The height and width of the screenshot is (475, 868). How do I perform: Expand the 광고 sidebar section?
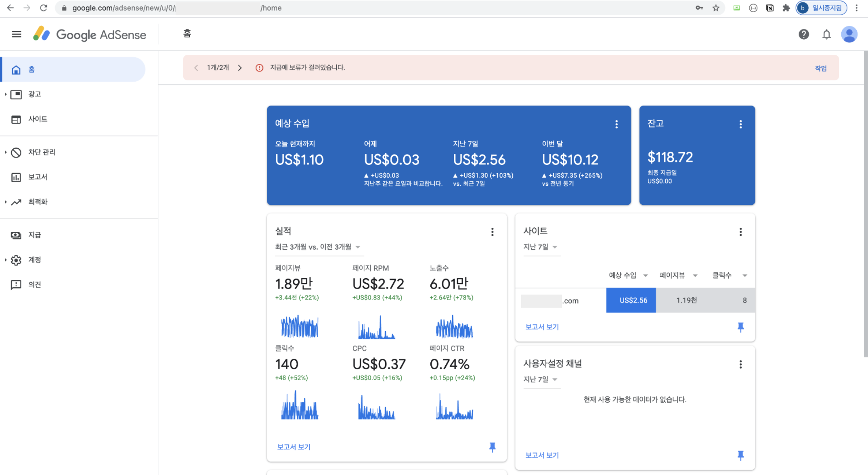34,94
